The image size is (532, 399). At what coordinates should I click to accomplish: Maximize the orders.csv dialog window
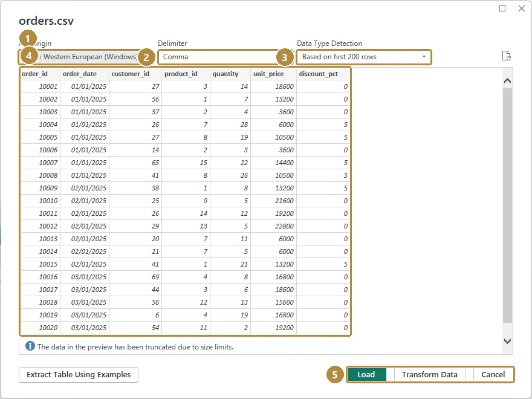(502, 8)
